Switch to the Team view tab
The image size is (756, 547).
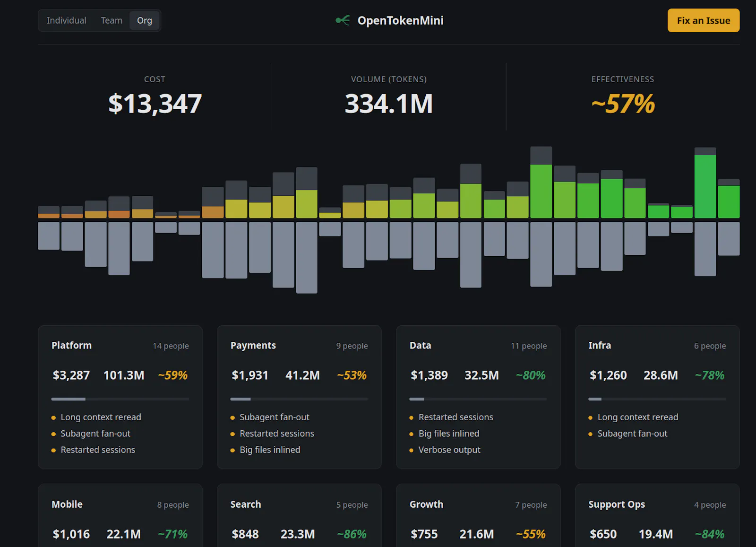(x=112, y=20)
